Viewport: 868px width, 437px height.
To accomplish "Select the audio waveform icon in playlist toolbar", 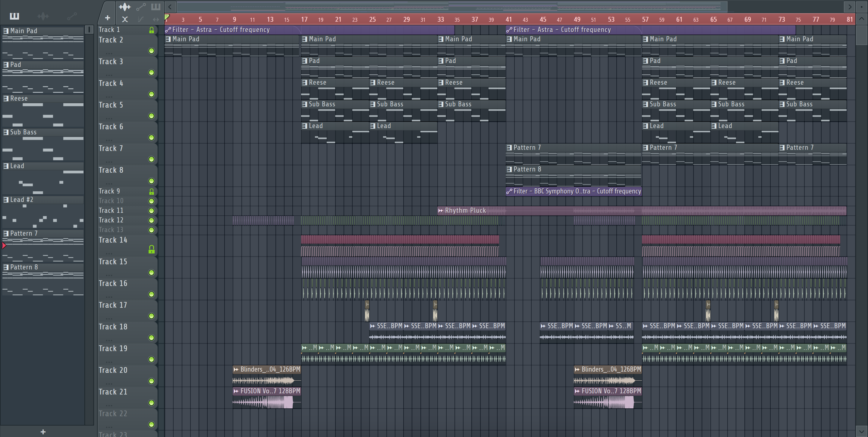I will (x=125, y=7).
